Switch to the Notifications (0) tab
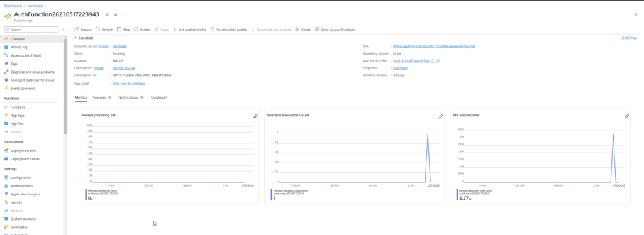This screenshot has height=235, width=644. (131, 97)
